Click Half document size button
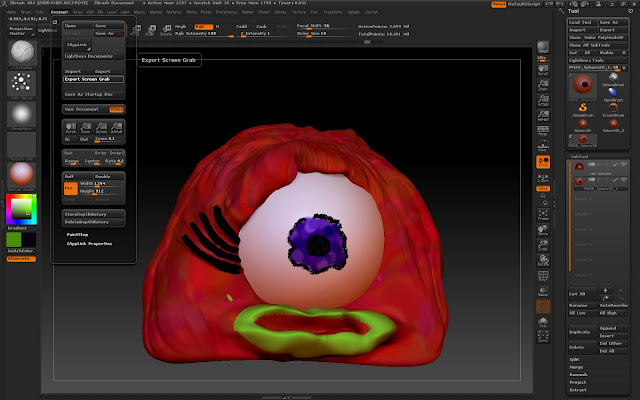The width and height of the screenshot is (640, 400). click(x=78, y=176)
